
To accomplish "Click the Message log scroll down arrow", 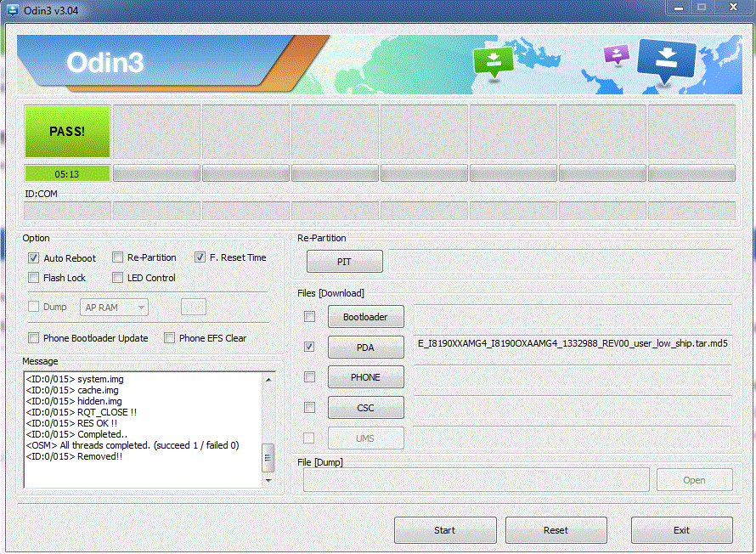I will (268, 481).
